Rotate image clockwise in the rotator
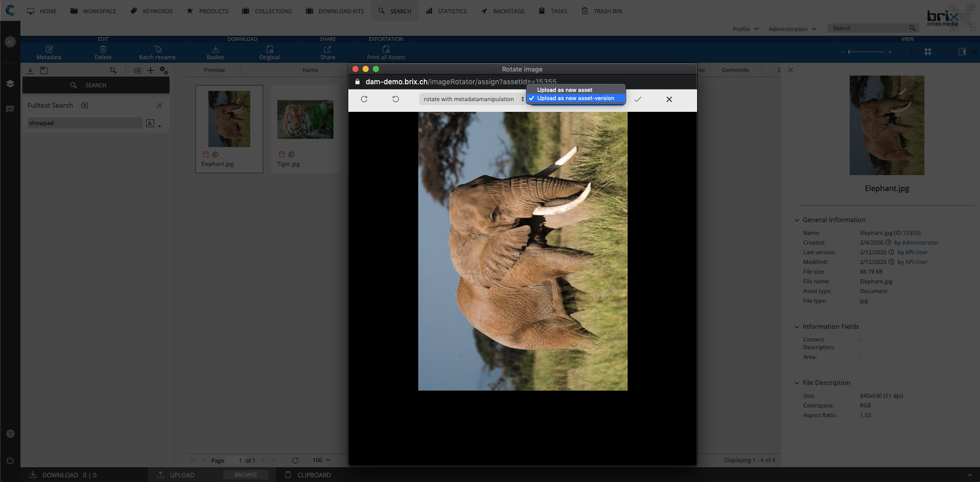980x482 pixels. [364, 99]
